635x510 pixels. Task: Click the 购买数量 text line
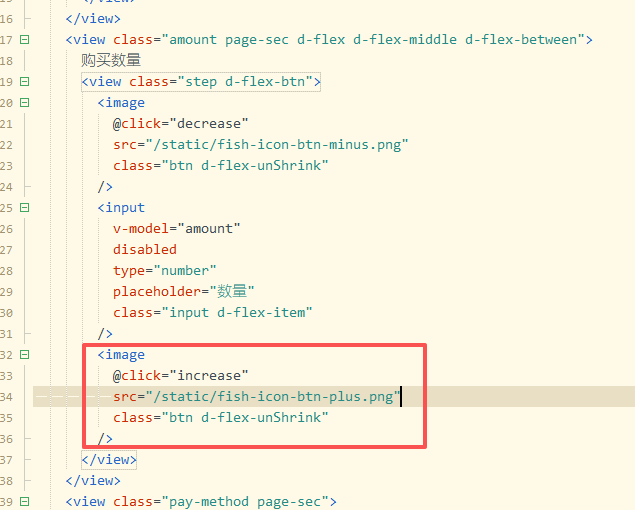coord(111,61)
